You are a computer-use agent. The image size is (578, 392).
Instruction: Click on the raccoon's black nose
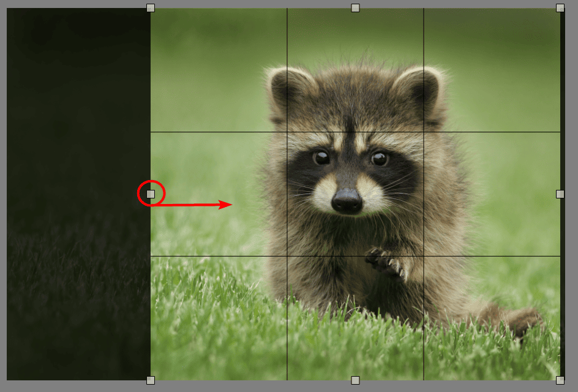347,200
